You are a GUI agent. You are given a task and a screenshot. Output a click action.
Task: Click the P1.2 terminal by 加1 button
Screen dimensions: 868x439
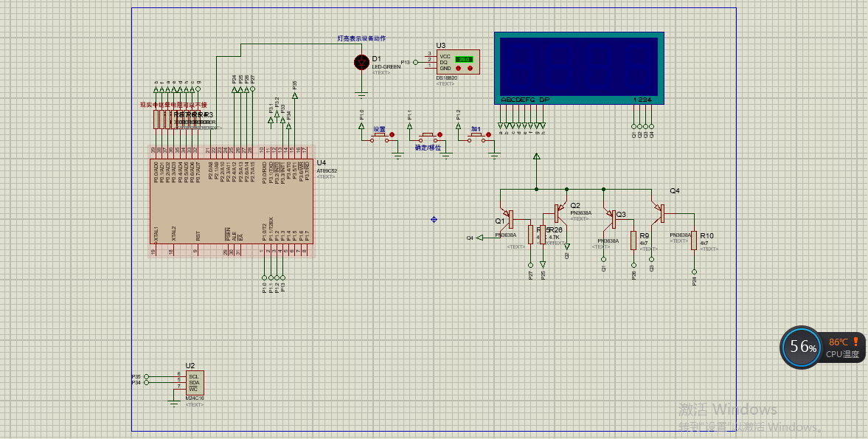coord(459,127)
